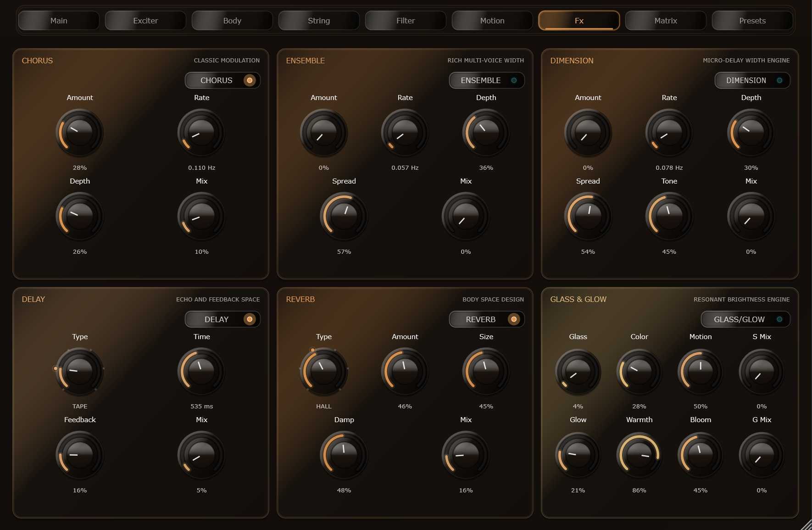Open the Main tab
Viewport: 812px width, 530px height.
[59, 21]
